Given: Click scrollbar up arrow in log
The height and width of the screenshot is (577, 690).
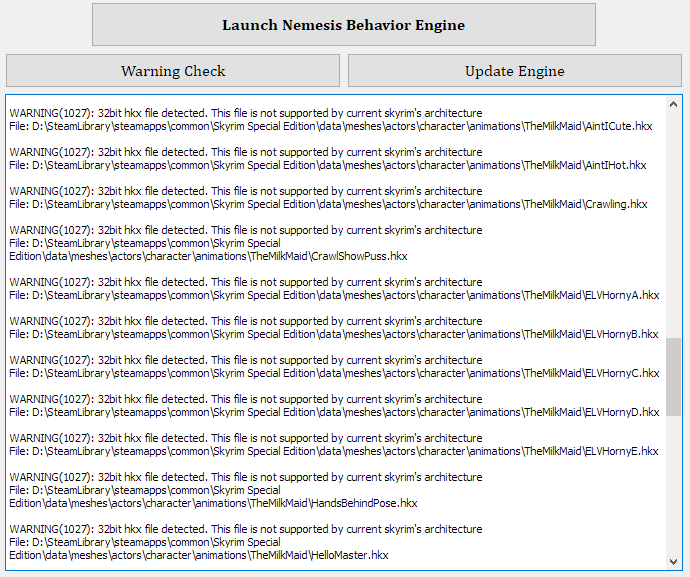Looking at the screenshot, I should click(673, 104).
